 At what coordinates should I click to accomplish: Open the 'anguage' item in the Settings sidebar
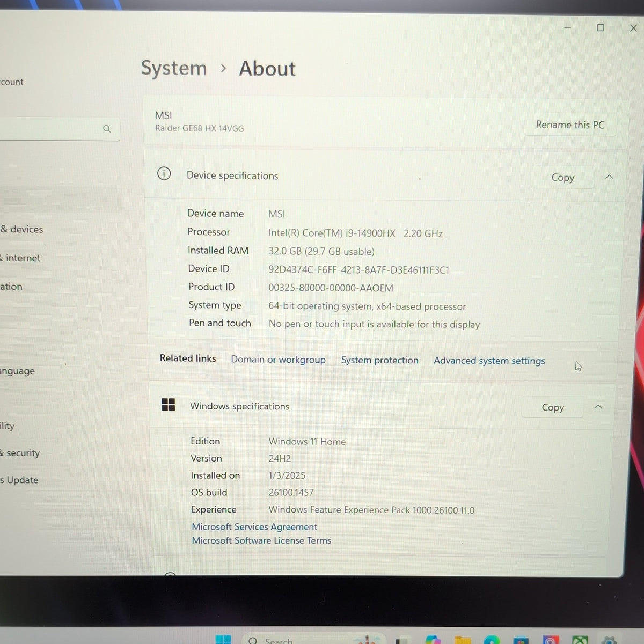(x=17, y=371)
